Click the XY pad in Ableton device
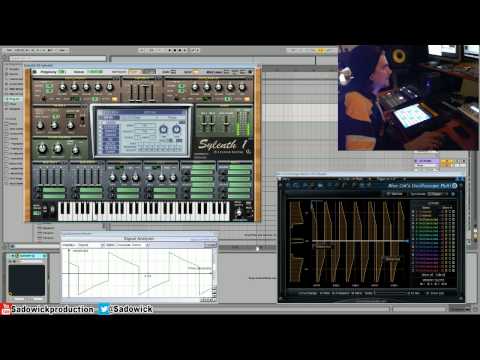480x360 pixels. (27, 280)
